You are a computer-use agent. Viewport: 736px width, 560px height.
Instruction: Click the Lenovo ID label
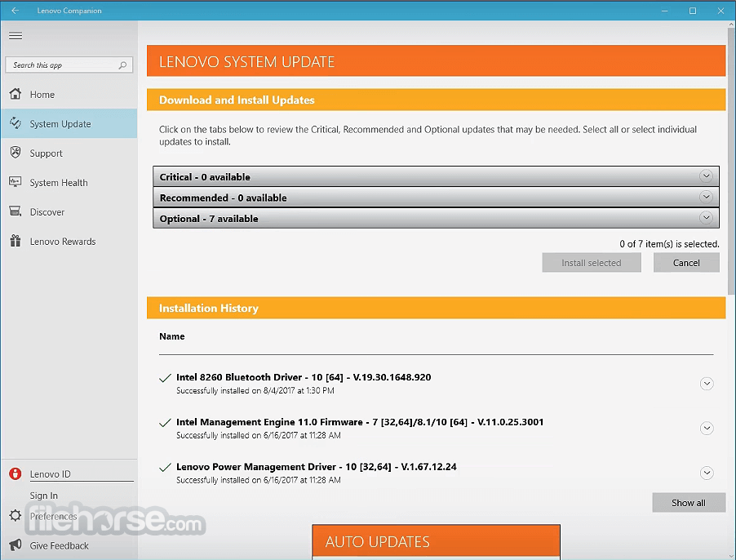click(51, 474)
